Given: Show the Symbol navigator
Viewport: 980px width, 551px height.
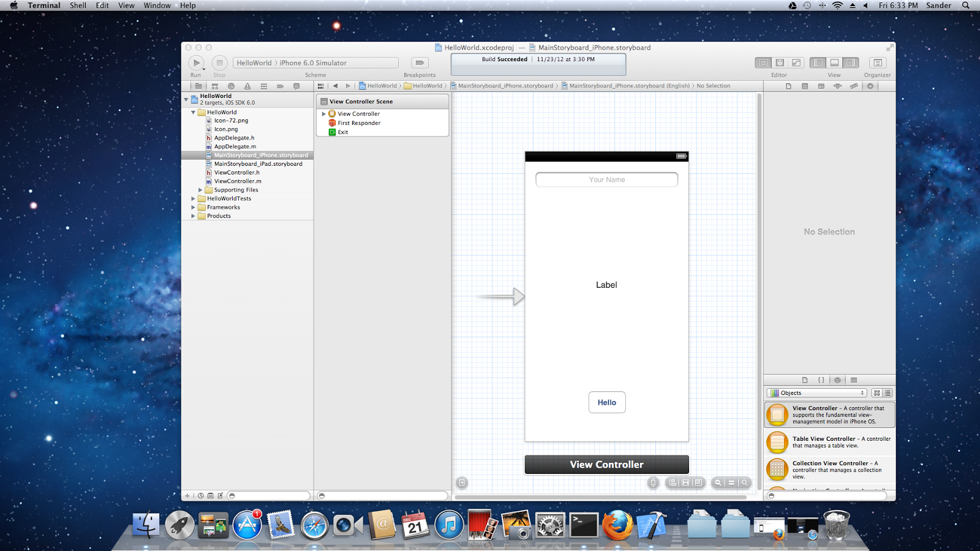Looking at the screenshot, I should pos(215,86).
